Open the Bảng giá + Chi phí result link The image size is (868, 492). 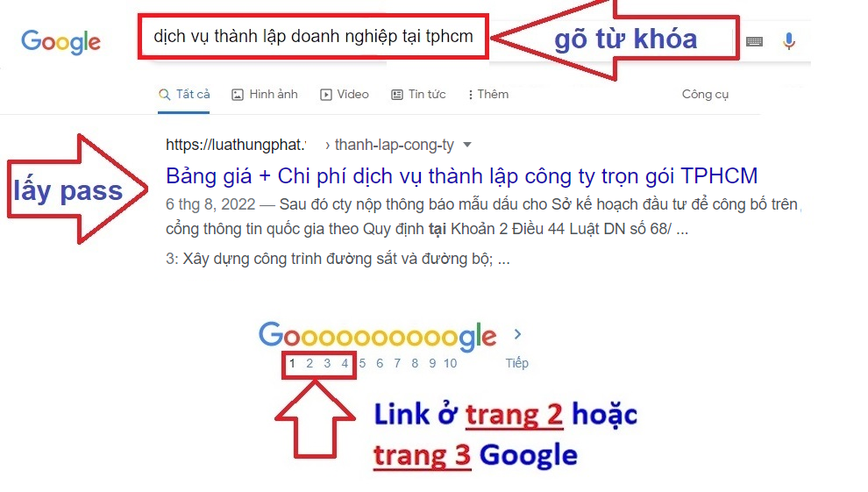click(x=462, y=176)
